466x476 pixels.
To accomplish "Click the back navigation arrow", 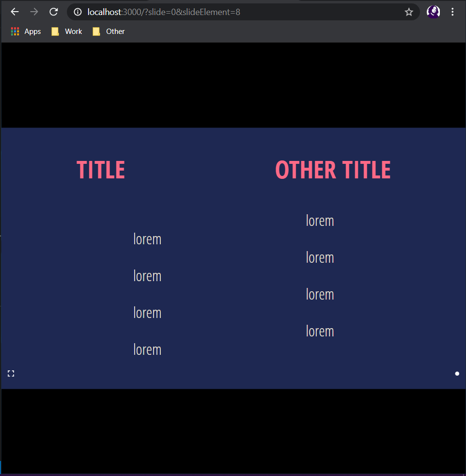I will click(x=15, y=12).
